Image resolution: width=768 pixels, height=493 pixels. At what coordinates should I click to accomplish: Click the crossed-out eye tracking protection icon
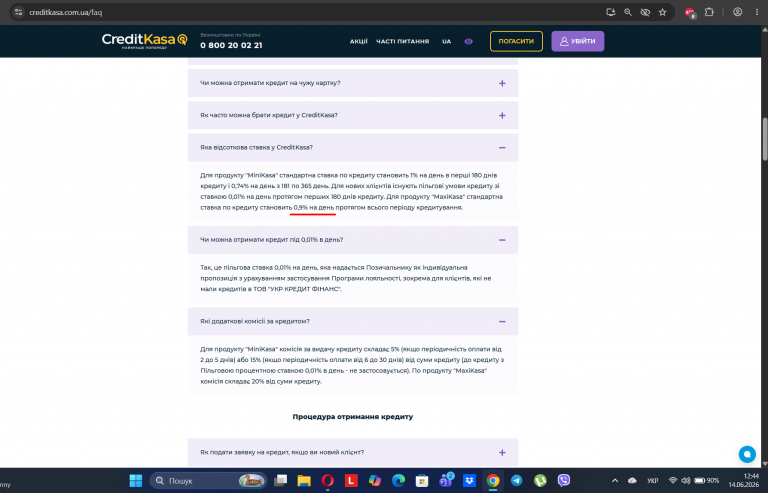click(645, 12)
